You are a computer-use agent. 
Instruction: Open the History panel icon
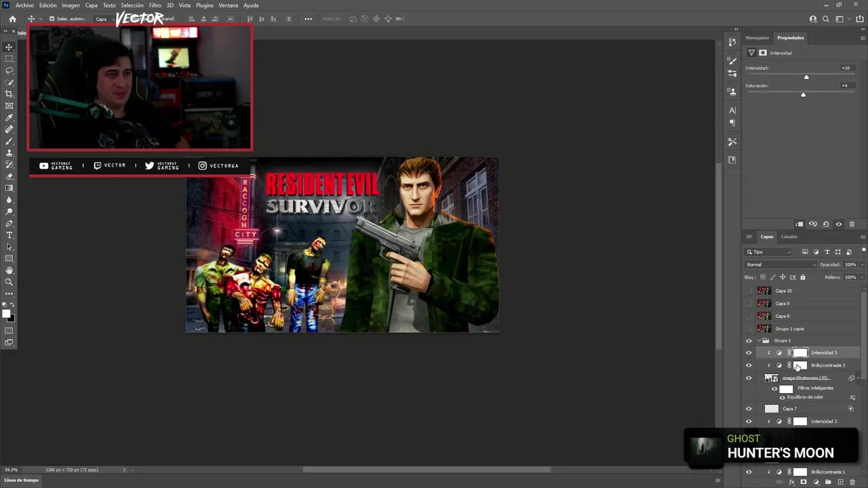click(732, 42)
